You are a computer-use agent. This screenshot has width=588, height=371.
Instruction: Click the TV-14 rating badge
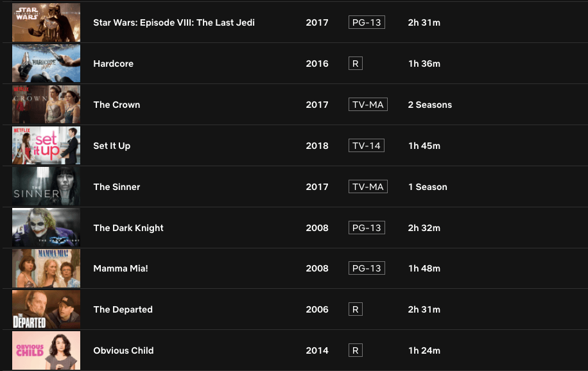[367, 146]
